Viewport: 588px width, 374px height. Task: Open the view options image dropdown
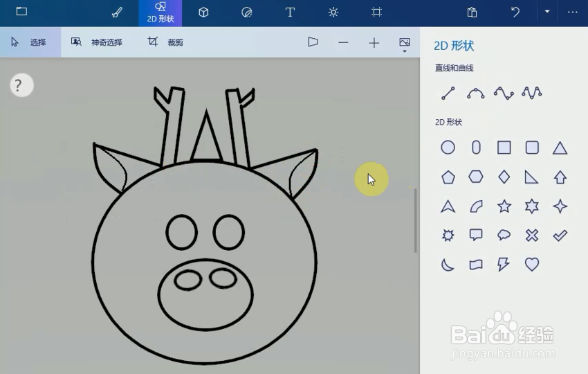pyautogui.click(x=405, y=44)
